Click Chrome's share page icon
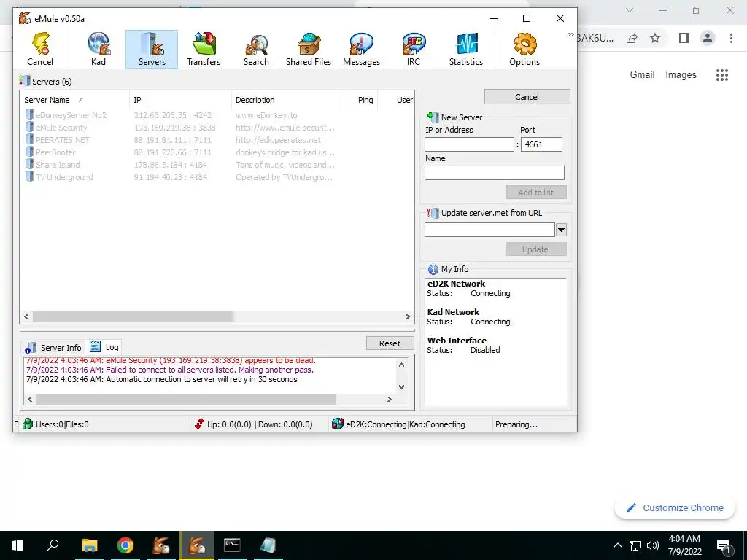 pos(632,38)
